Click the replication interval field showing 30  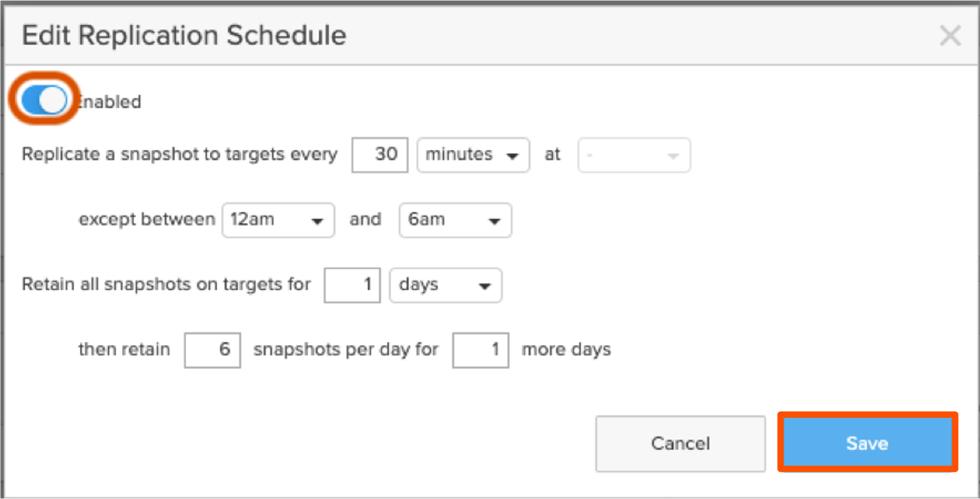380,154
